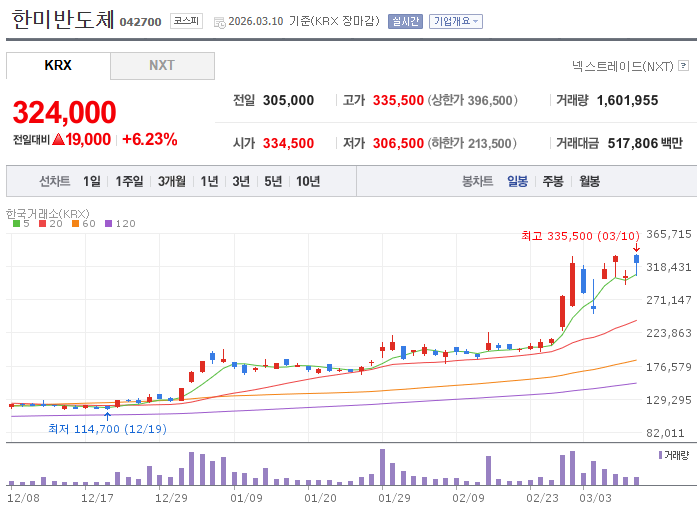This screenshot has width=697, height=511.
Task: Select the 일봉 daily candle chart
Action: [x=517, y=181]
